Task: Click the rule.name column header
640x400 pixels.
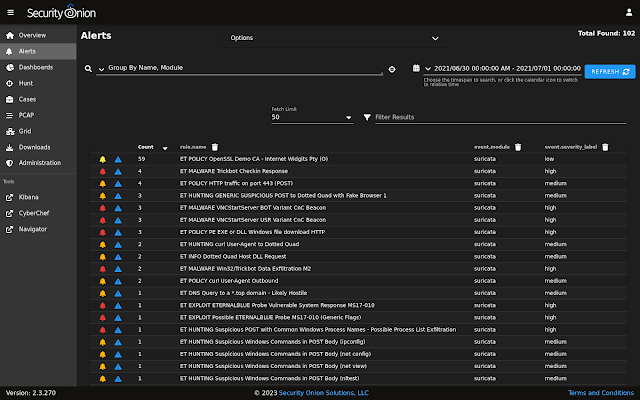Action: pos(193,147)
